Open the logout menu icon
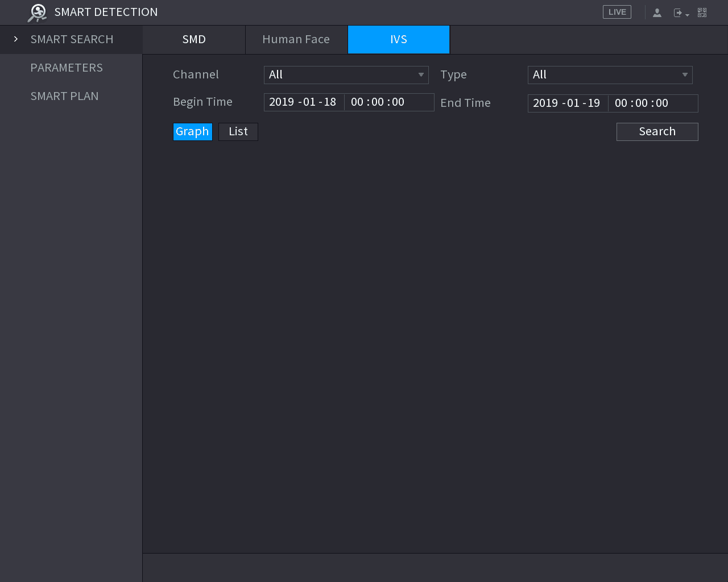This screenshot has height=582, width=728. pyautogui.click(x=681, y=13)
